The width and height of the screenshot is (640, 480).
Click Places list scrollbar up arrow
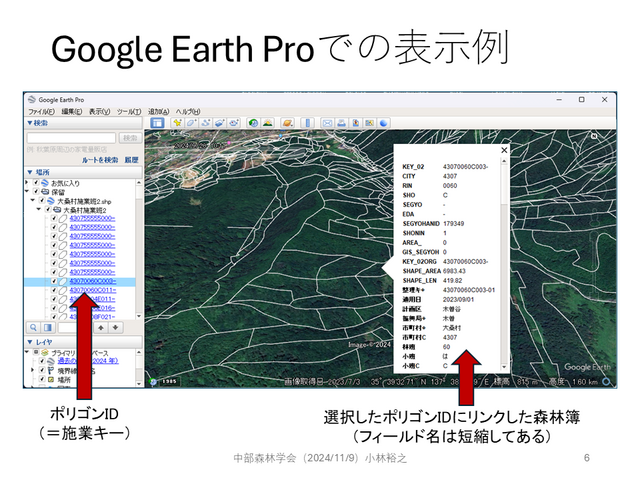click(139, 182)
